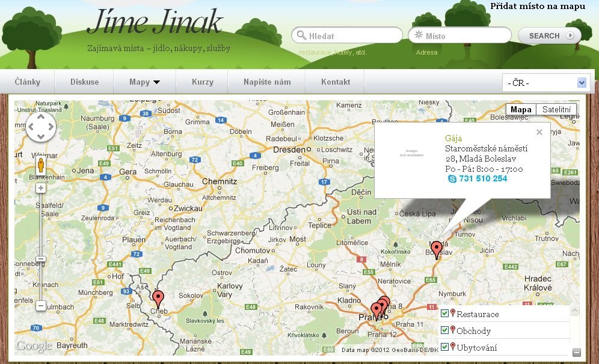599x364 pixels.
Task: Click the map pan control compass
Action: coord(41,127)
